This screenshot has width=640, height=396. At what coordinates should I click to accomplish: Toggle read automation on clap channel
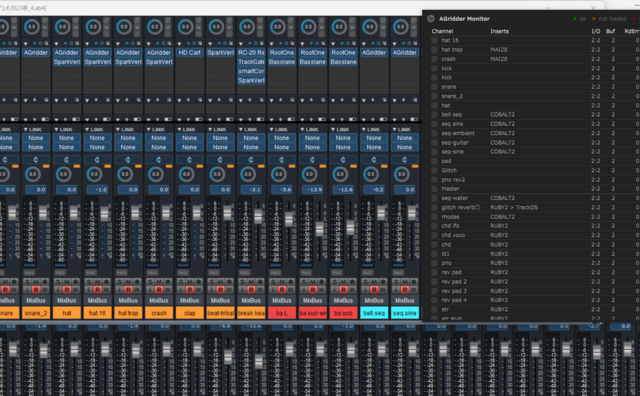[x=189, y=289]
